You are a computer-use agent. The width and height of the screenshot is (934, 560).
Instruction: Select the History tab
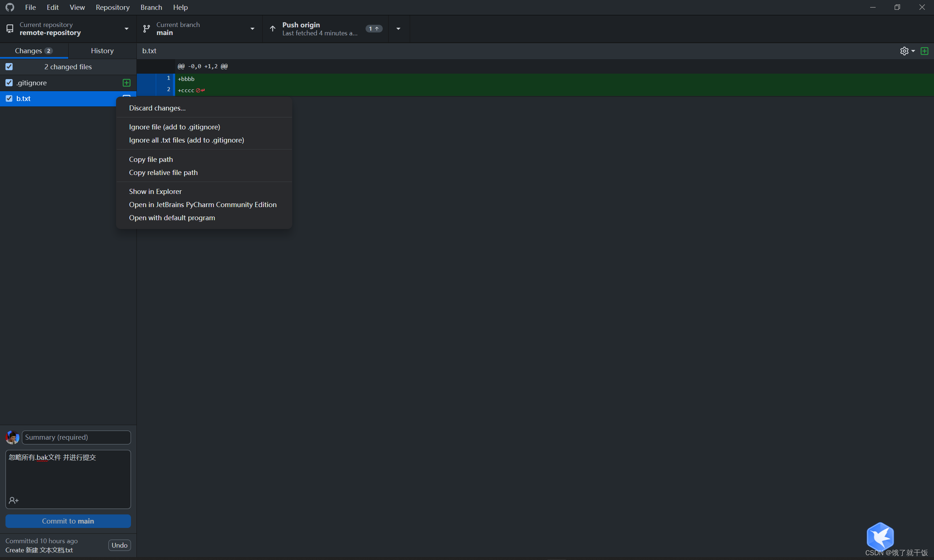(102, 50)
